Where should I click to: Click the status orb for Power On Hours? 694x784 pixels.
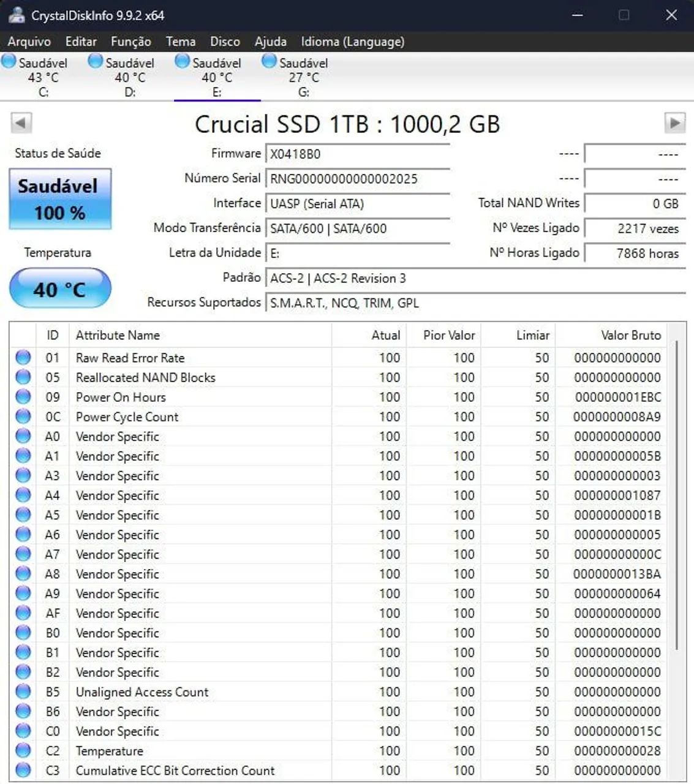(23, 396)
